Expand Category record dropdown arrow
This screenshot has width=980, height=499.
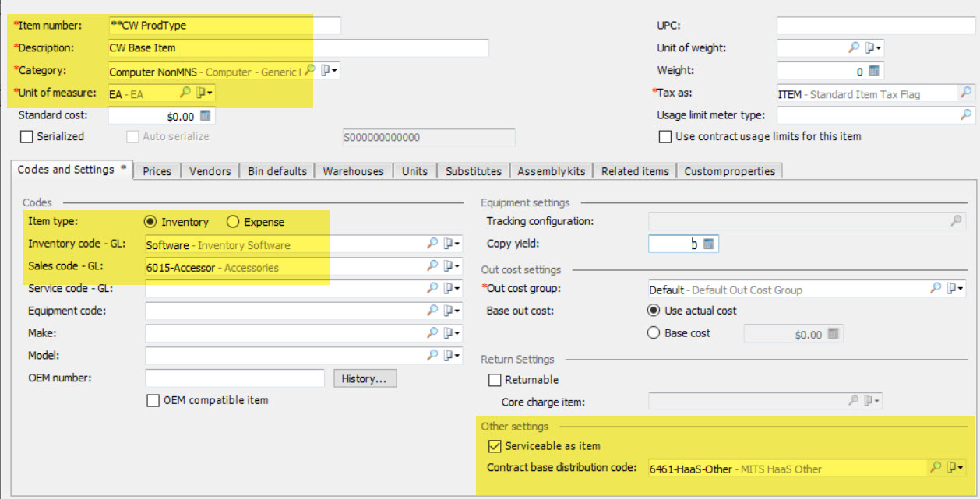(x=330, y=71)
